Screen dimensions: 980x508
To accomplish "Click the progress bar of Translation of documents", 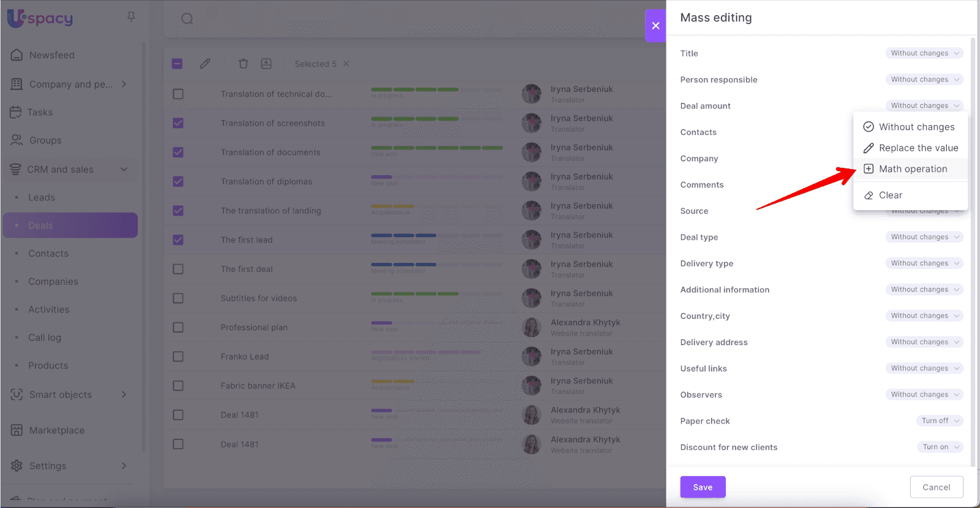I will click(x=437, y=148).
